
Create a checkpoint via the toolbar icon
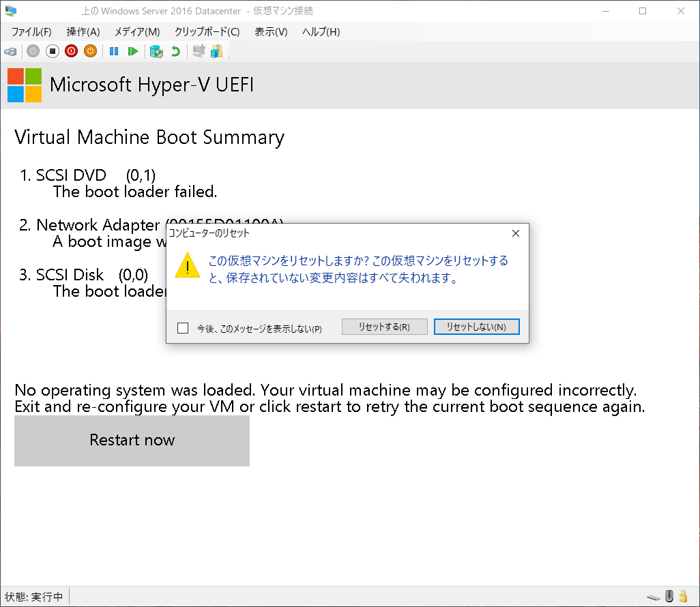point(156,51)
